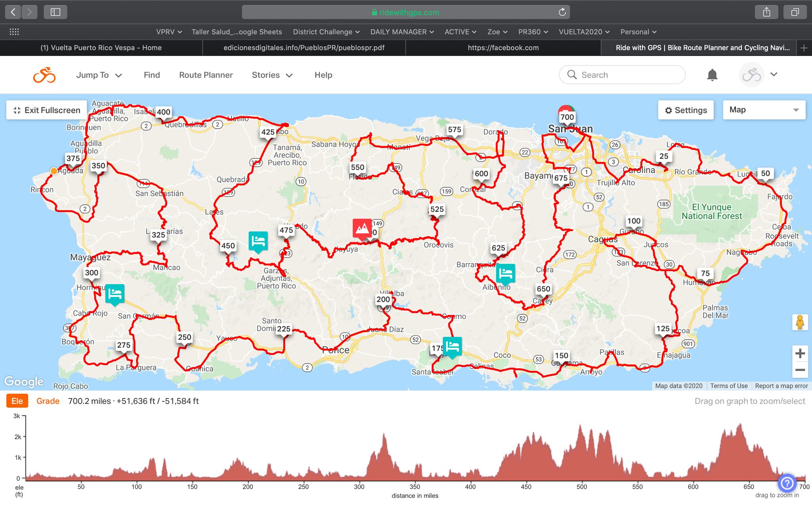Switch to the facebook.com tab

(503, 48)
